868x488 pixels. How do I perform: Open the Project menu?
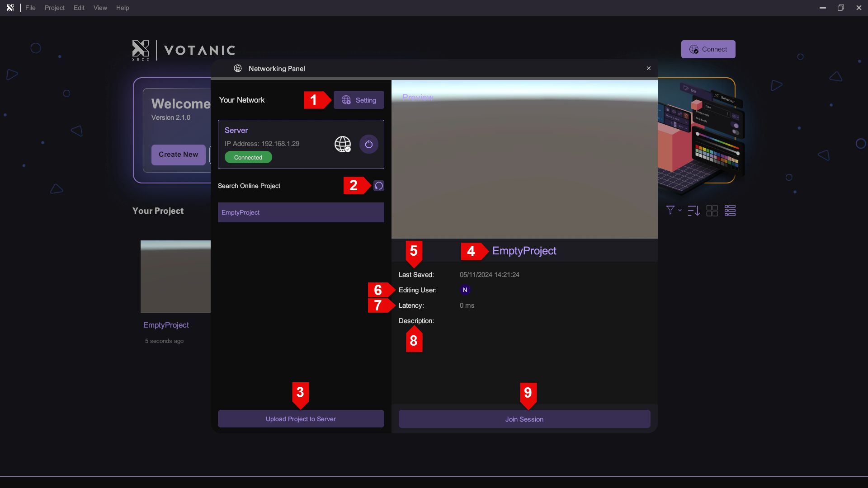[x=54, y=8]
